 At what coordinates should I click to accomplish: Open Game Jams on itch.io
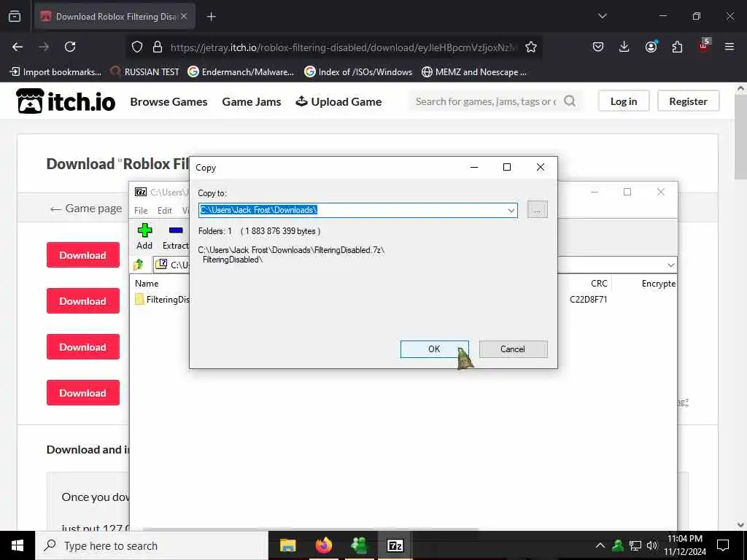252,101
